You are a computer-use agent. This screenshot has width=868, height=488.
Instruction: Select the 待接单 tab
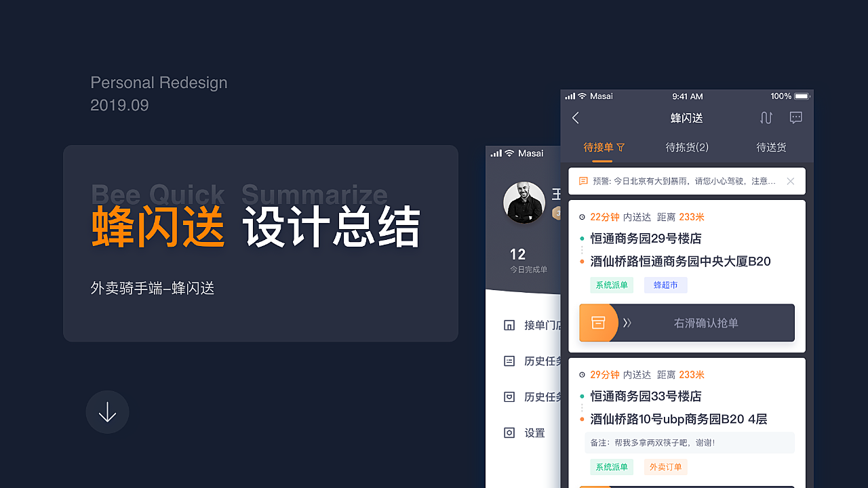[598, 147]
